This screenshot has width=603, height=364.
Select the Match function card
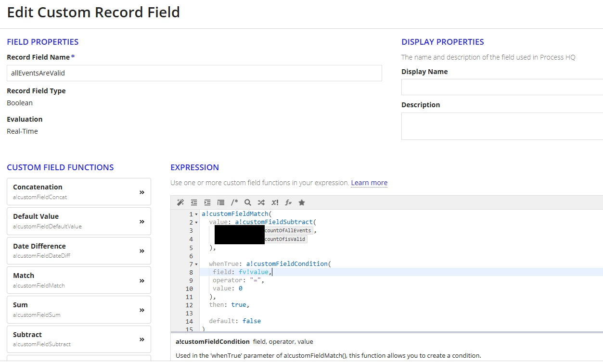pos(79,280)
